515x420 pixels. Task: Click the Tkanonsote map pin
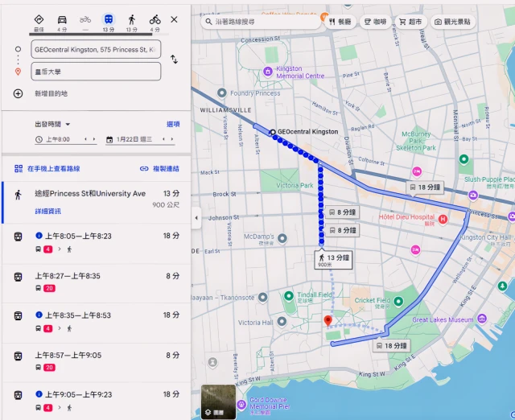coord(262,298)
